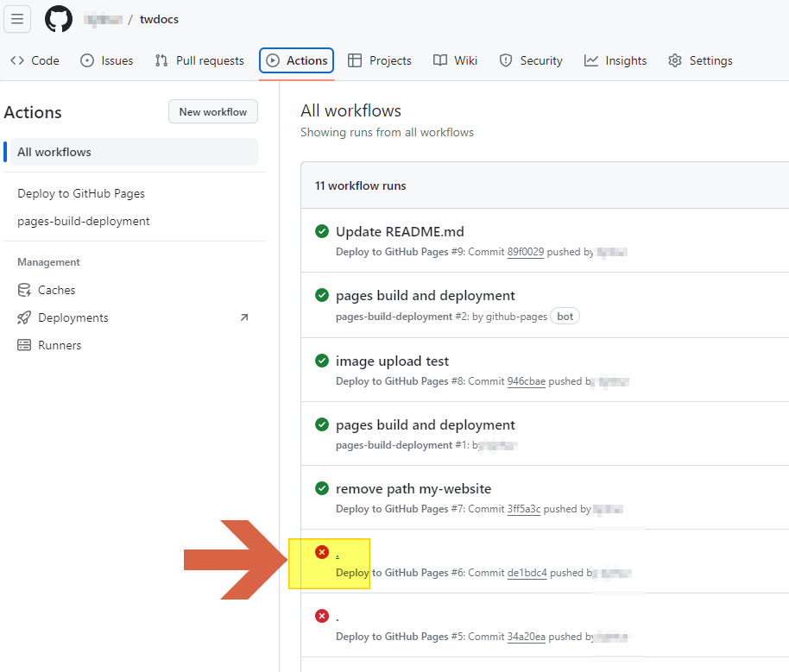
Task: Click the Pull requests branch icon
Action: point(161,60)
